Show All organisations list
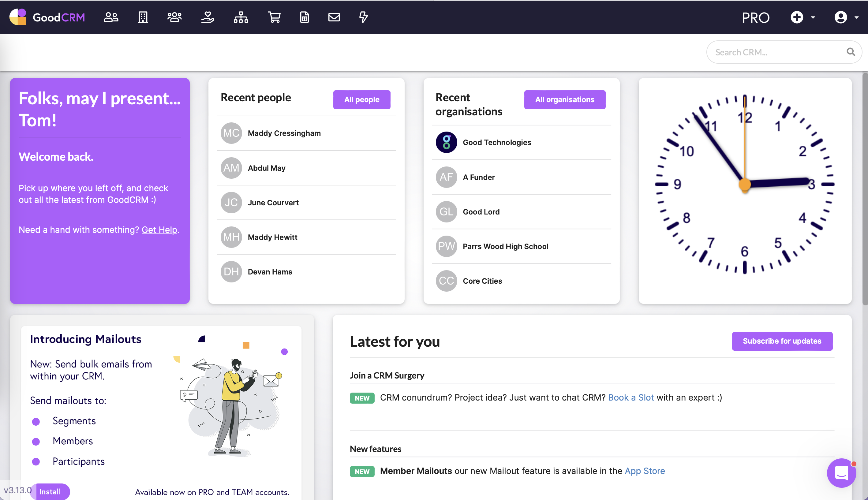The height and width of the screenshot is (500, 868). (x=564, y=99)
